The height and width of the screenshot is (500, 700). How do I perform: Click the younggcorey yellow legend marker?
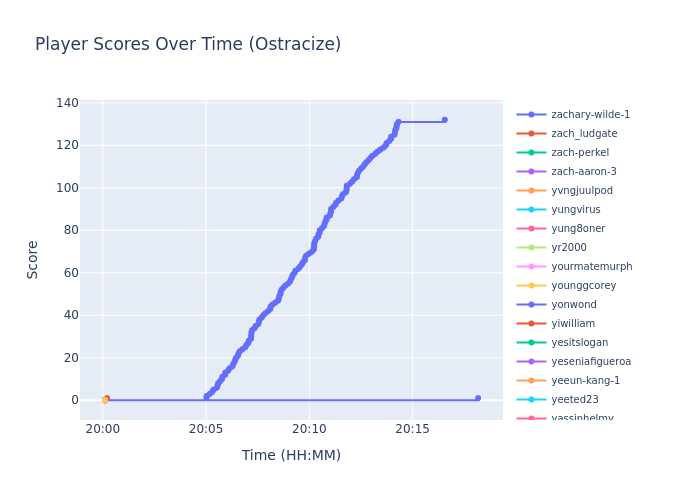531,286
